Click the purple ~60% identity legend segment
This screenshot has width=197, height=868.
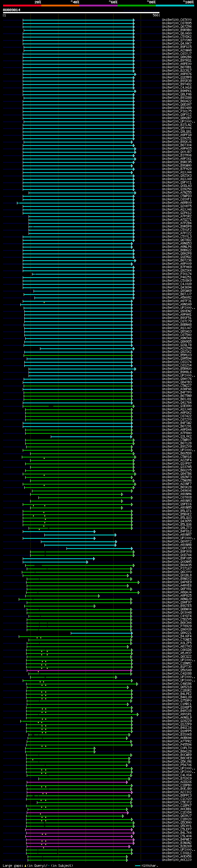[x=99, y=6]
